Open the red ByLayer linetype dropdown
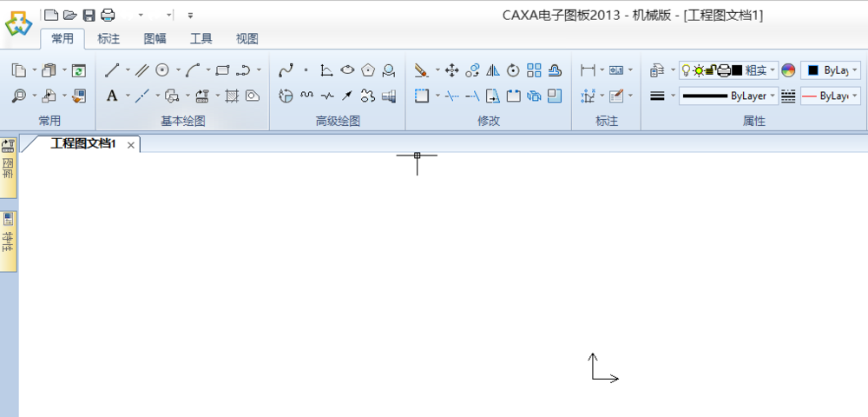 pyautogui.click(x=831, y=96)
